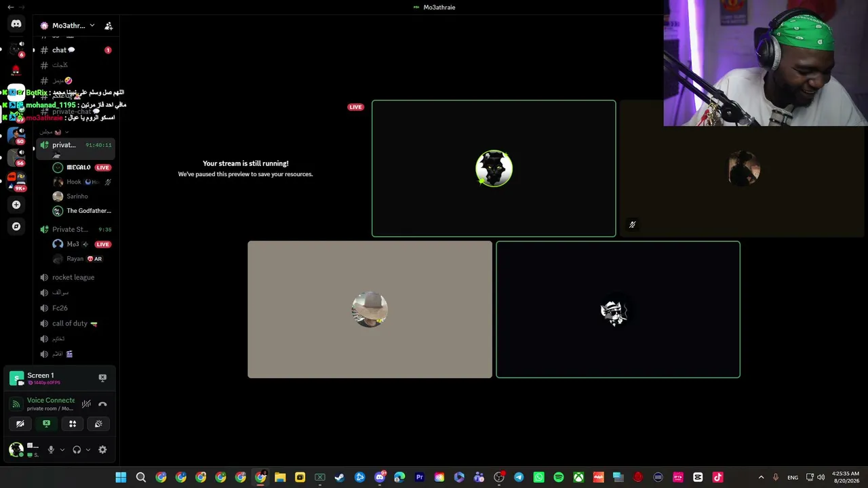Open the red-logo server icon
The image size is (868, 488).
pos(16,70)
